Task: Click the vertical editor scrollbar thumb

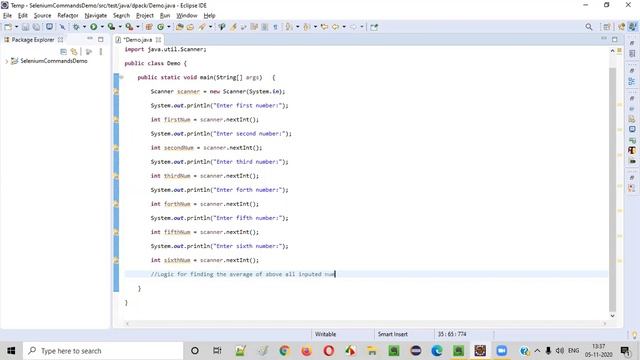Action: click(612, 188)
